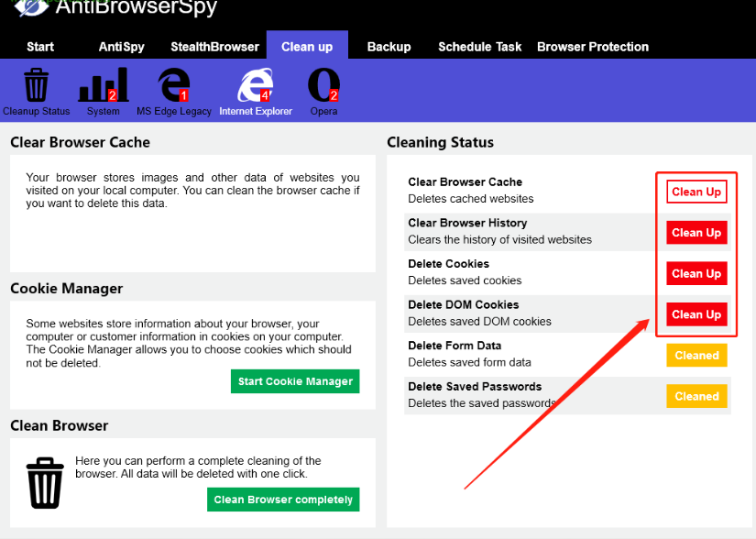756x539 pixels.
Task: Click Clean Browser completely button
Action: [283, 500]
